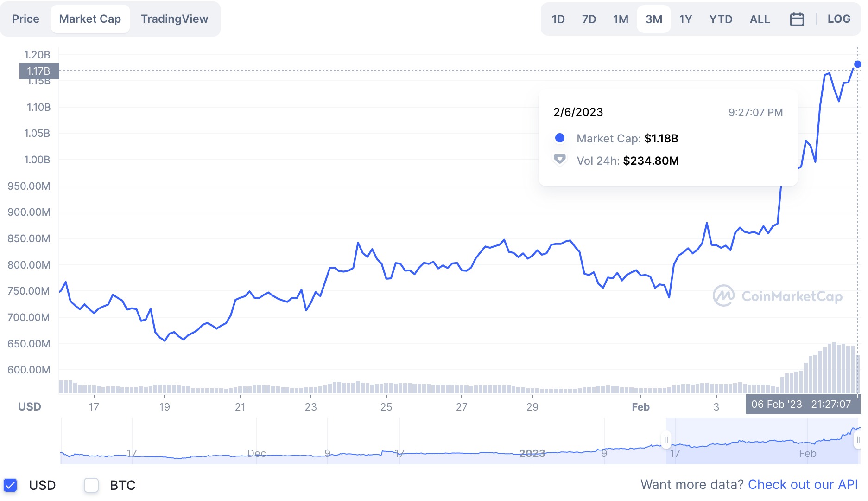Open the TradingView tab
The height and width of the screenshot is (501, 868).
pyautogui.click(x=174, y=19)
